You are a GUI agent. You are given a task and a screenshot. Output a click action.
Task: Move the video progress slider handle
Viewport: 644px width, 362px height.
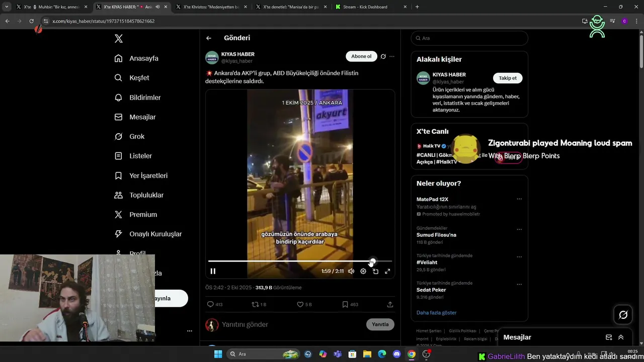point(372,261)
